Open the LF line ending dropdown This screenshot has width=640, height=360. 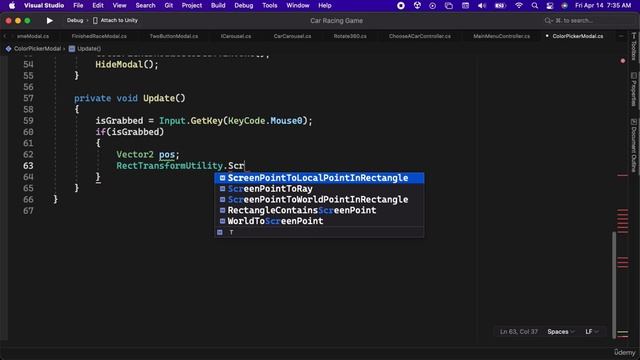pyautogui.click(x=591, y=332)
